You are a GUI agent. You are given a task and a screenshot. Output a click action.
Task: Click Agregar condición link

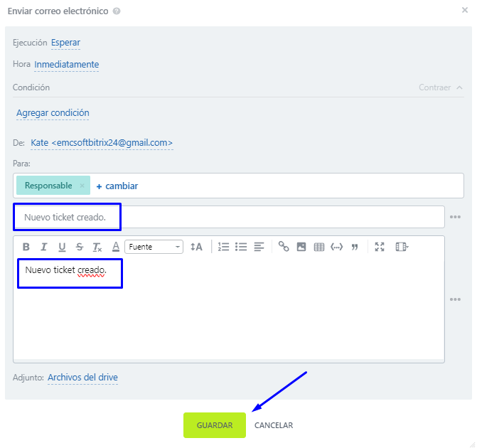pos(53,113)
